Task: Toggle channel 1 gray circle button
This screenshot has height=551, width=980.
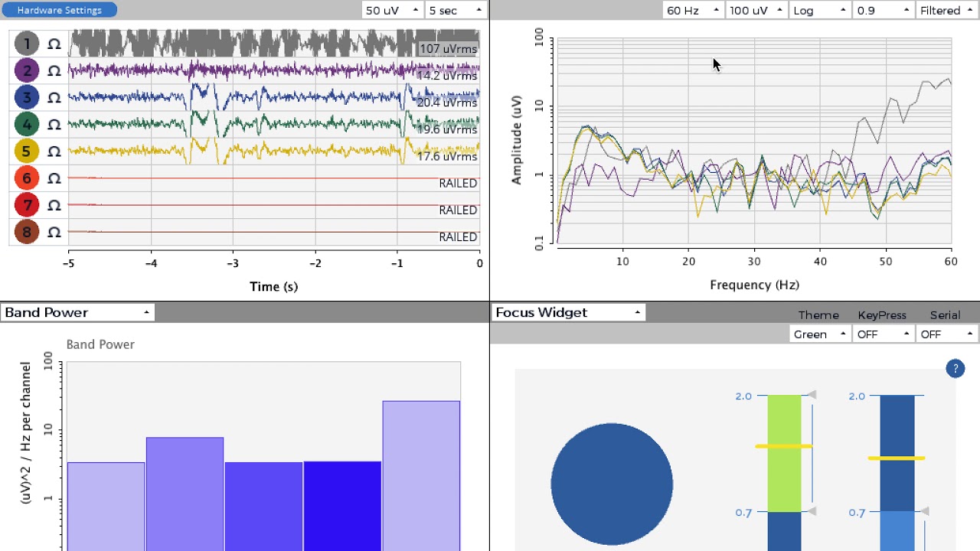Action: click(x=27, y=44)
